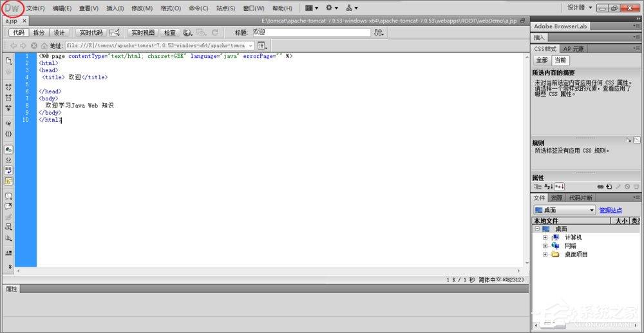Click the 管理站点 link
The height and width of the screenshot is (333, 644).
coord(611,210)
